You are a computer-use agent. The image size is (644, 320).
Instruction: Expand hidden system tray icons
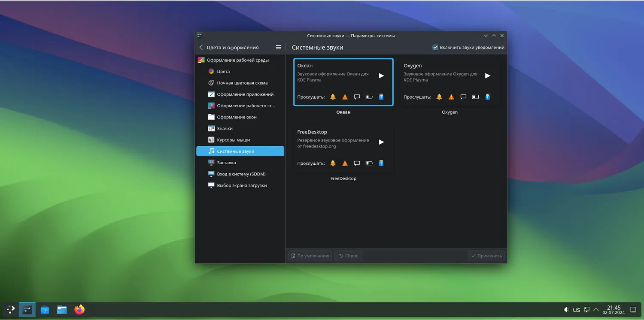(596, 310)
